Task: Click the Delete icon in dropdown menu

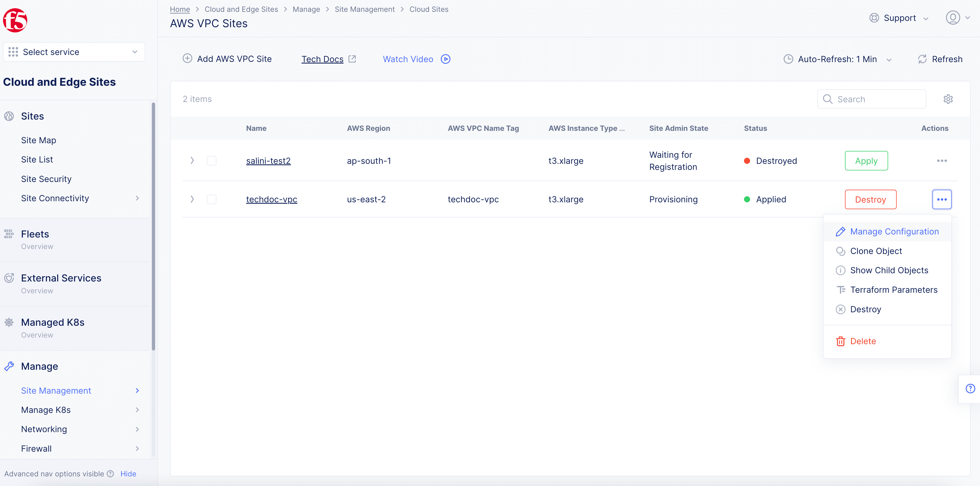Action: pyautogui.click(x=840, y=341)
